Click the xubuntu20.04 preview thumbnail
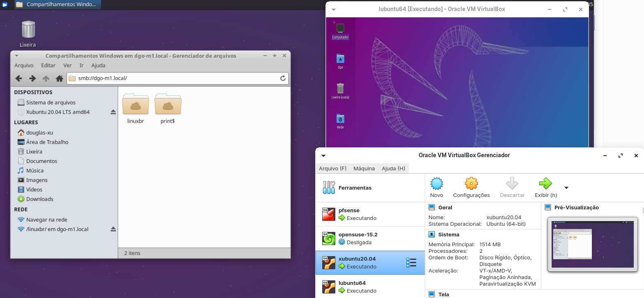The height and width of the screenshot is (298, 644). tap(593, 245)
